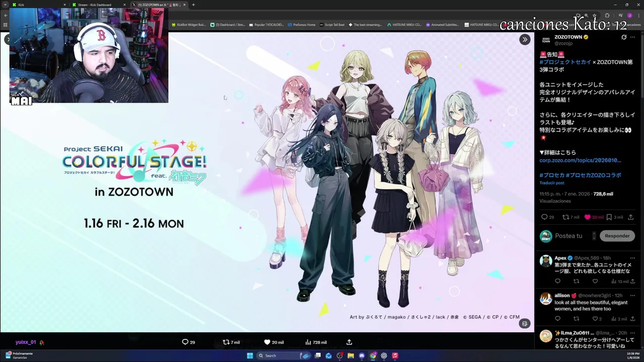Open view analytics icon showing 728 mil

click(308, 342)
